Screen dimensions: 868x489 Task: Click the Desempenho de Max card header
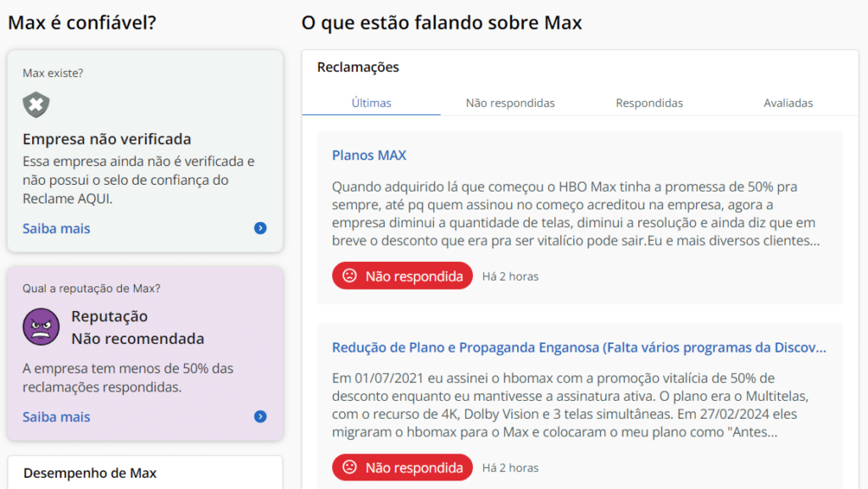coord(90,473)
